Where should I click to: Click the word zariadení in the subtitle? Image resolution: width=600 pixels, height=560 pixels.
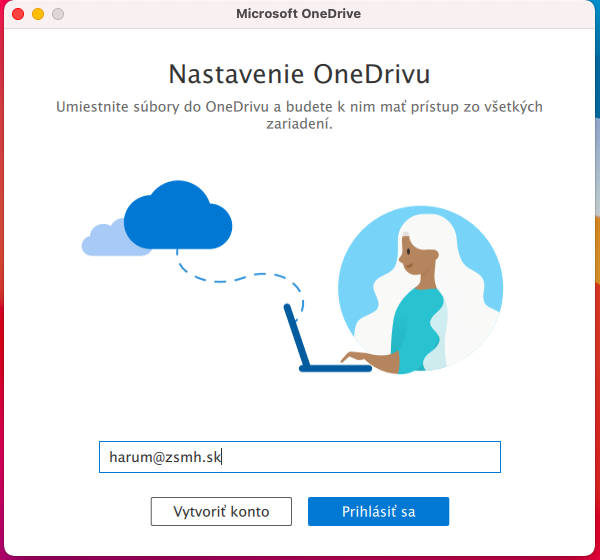coord(300,124)
